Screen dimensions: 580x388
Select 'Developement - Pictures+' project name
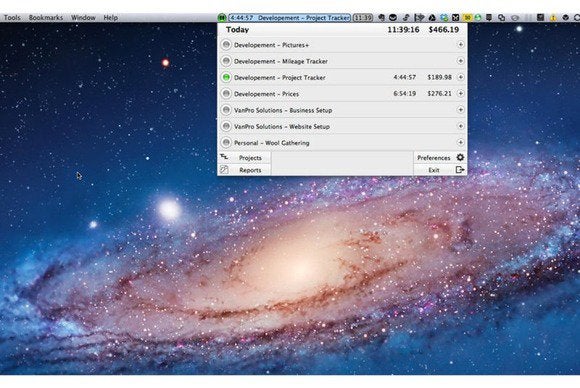coord(271,45)
